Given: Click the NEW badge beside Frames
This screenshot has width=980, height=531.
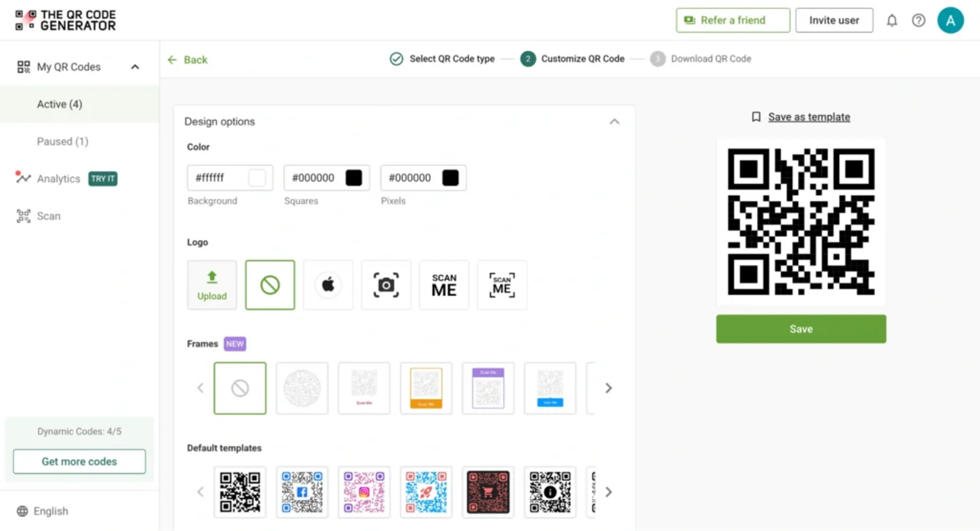Looking at the screenshot, I should 235,344.
